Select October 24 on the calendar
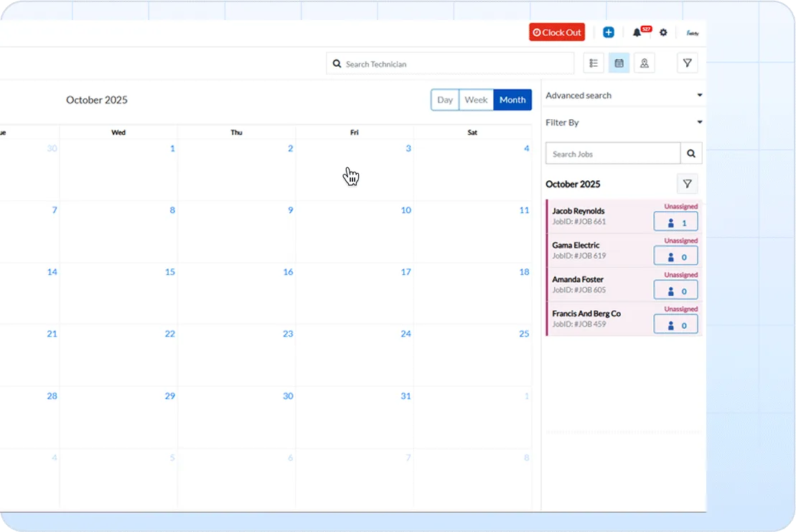 [406, 334]
